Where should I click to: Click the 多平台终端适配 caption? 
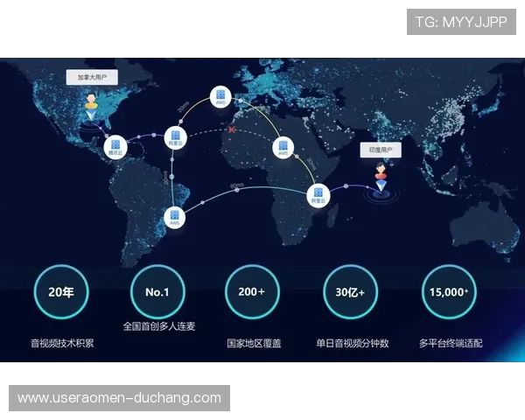450,343
